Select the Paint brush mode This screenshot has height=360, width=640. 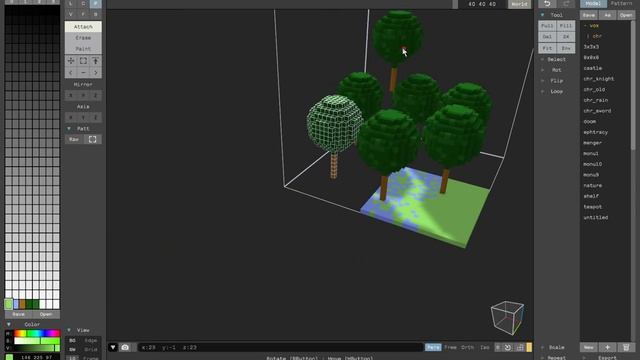pyautogui.click(x=83, y=49)
